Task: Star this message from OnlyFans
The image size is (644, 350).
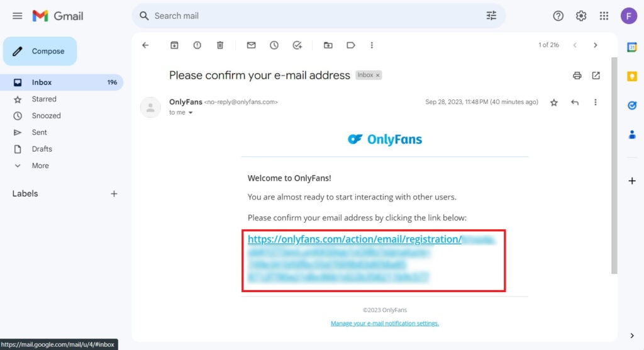Action: tap(553, 103)
